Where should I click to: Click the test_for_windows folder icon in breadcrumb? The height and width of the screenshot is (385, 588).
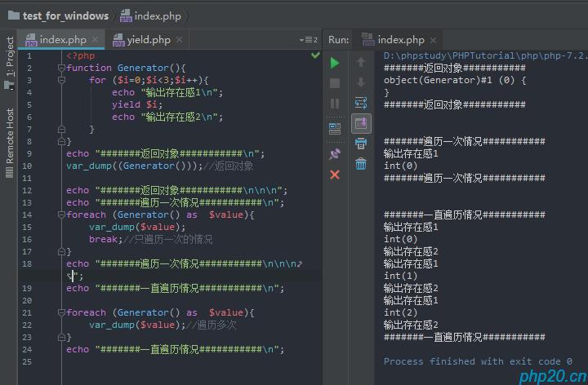pos(14,15)
